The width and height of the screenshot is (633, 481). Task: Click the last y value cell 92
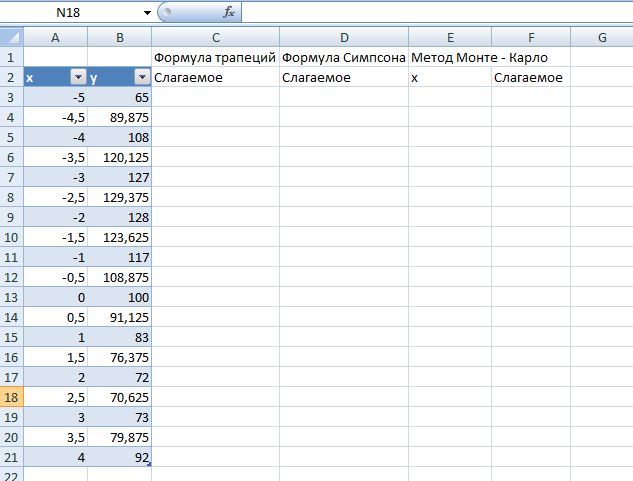pyautogui.click(x=120, y=458)
